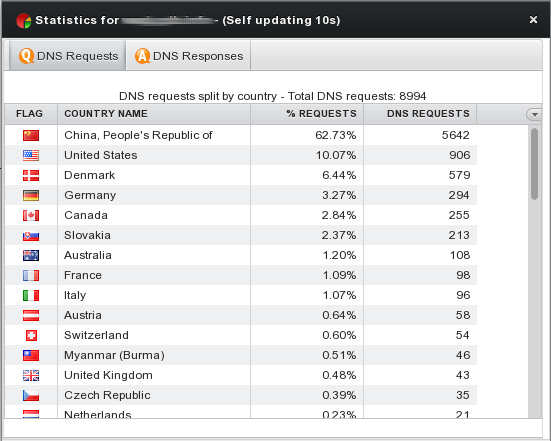Sort by the Country Name column header

(x=154, y=114)
